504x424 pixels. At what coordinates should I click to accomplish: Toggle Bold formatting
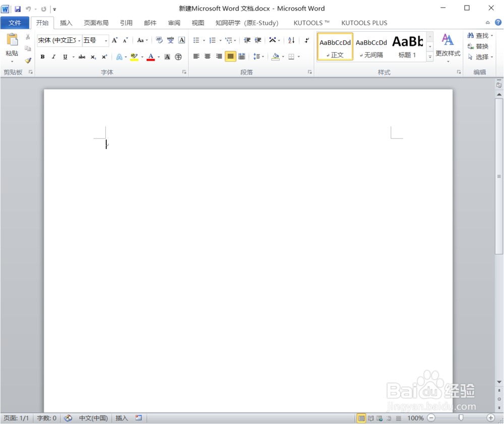coord(42,57)
